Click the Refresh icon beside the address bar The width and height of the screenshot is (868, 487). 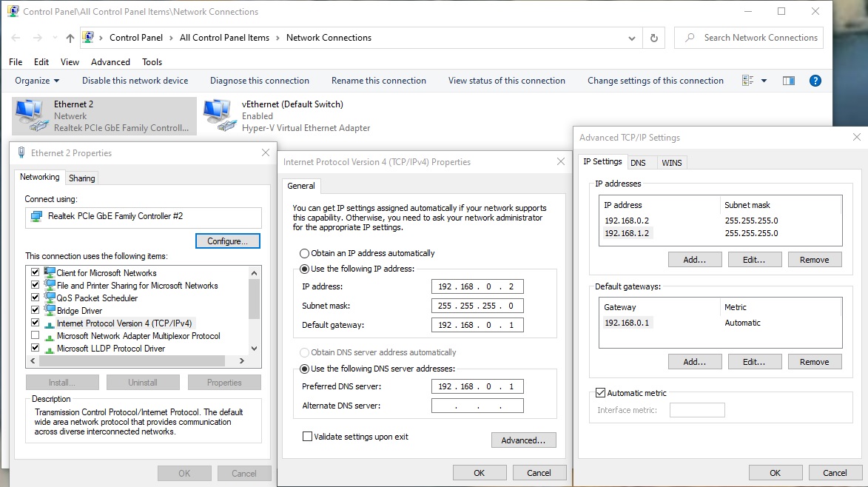653,38
